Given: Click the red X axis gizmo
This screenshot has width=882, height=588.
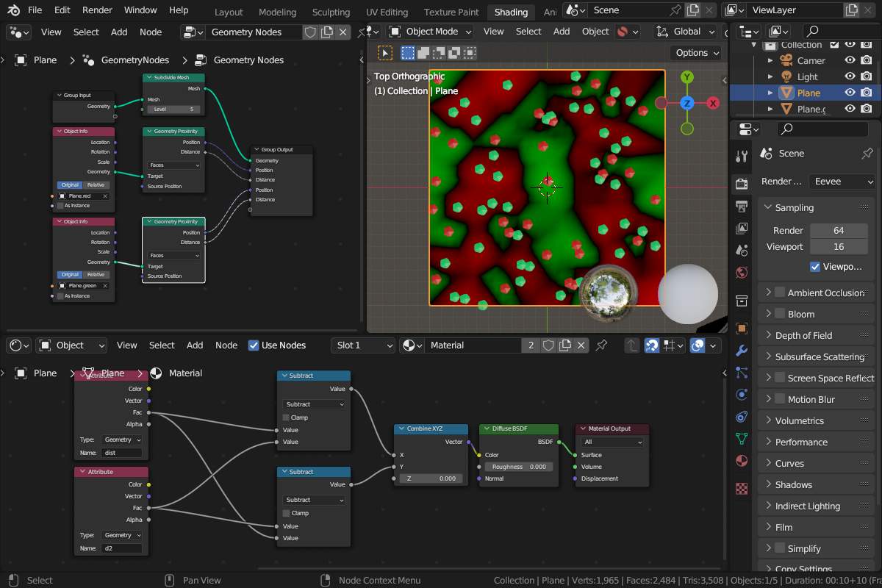Looking at the screenshot, I should [x=713, y=104].
